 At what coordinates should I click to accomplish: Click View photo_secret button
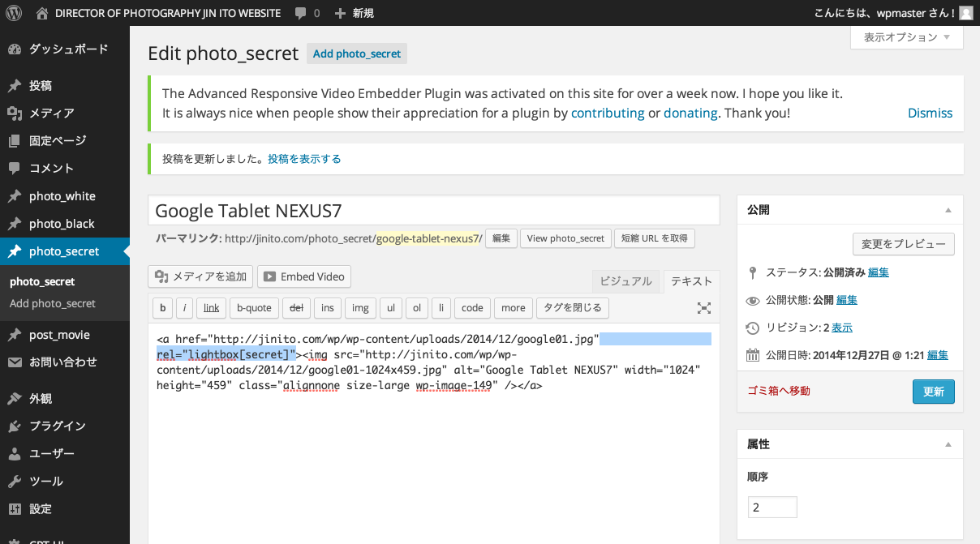click(x=565, y=238)
